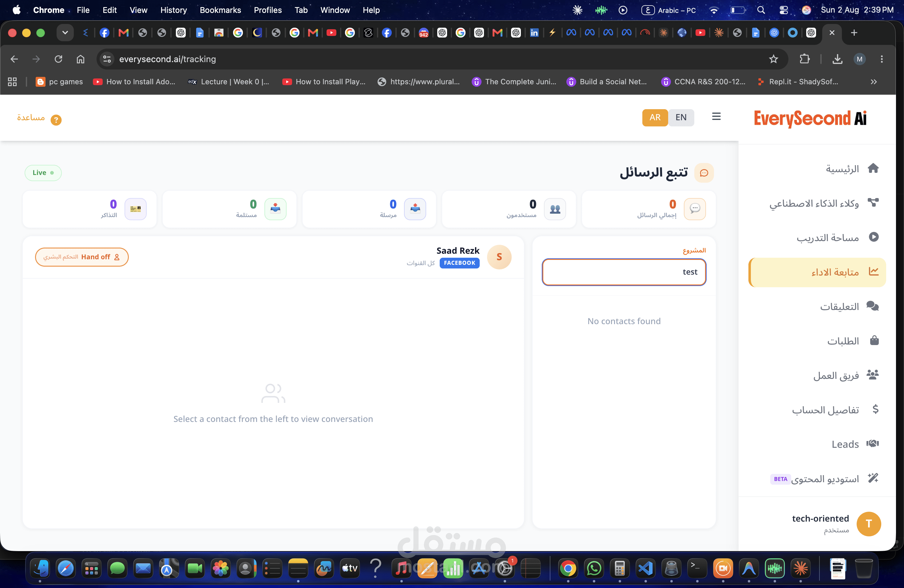Click the مستخدمون users stat icon
The height and width of the screenshot is (588, 904).
point(555,209)
